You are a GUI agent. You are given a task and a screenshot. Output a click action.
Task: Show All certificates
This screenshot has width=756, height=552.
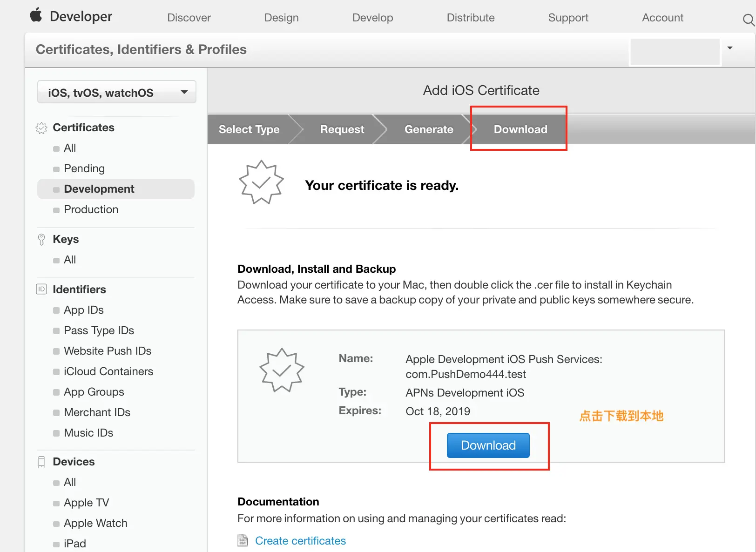click(x=70, y=148)
